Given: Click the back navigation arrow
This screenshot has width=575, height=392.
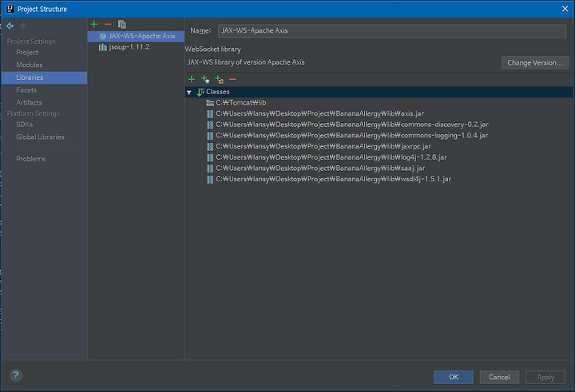Looking at the screenshot, I should (10, 26).
